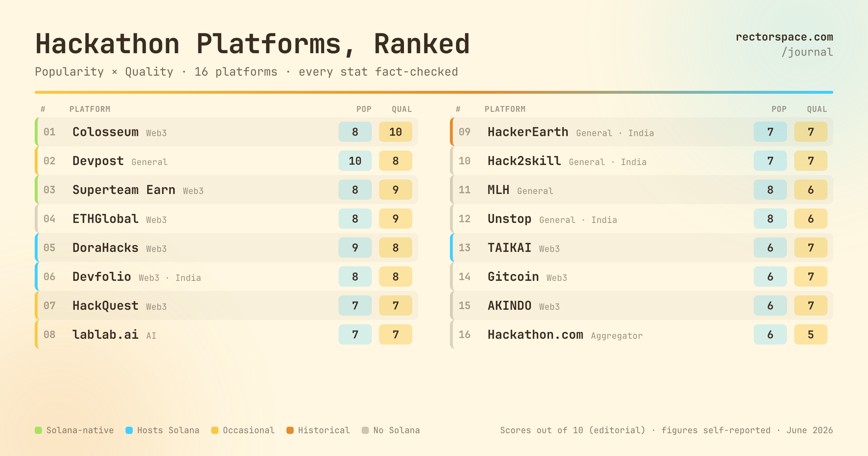Select the Devpost platform name
Screen dimensions: 868x456
pos(98,161)
